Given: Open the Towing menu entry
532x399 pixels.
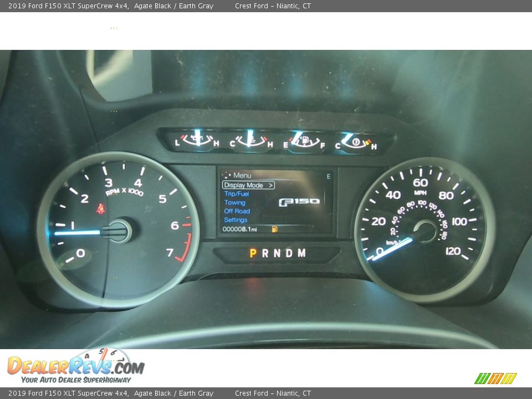Looking at the screenshot, I should click(234, 202).
